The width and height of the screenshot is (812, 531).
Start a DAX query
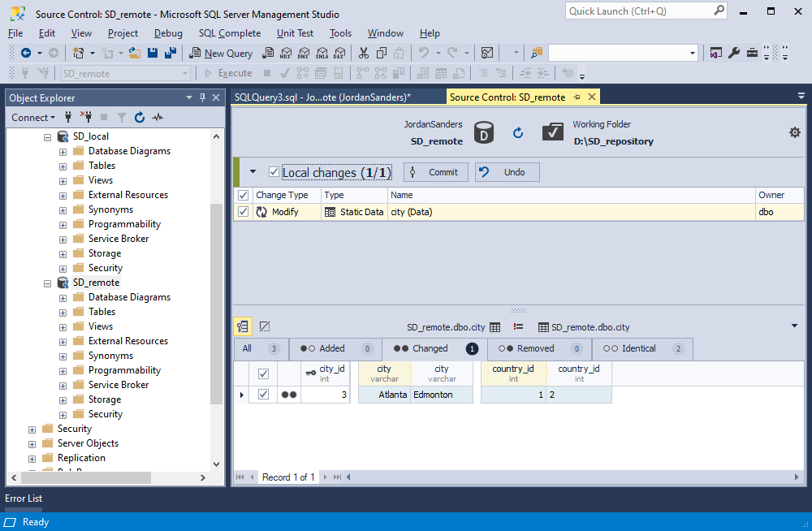point(339,53)
